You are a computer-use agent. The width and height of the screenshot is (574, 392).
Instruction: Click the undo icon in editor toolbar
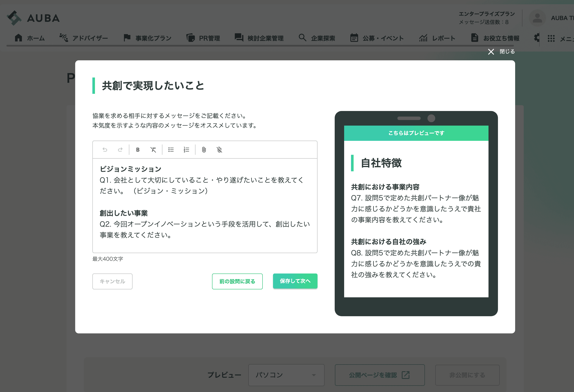pos(105,150)
